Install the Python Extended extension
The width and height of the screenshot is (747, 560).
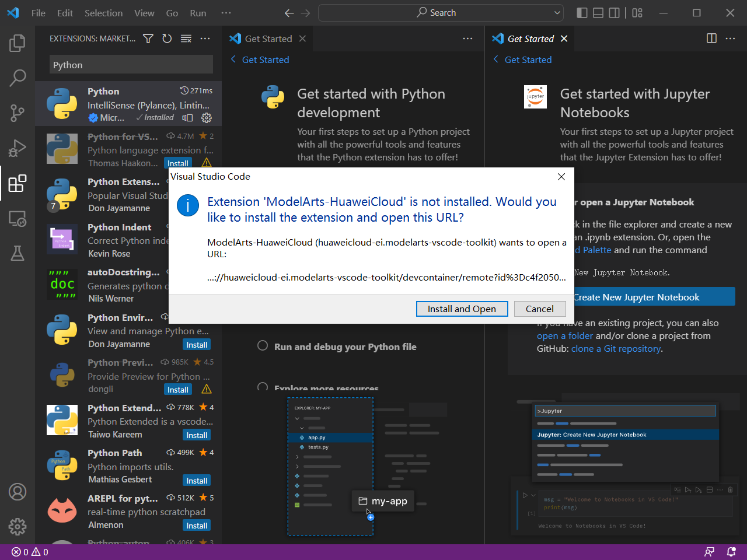197,435
